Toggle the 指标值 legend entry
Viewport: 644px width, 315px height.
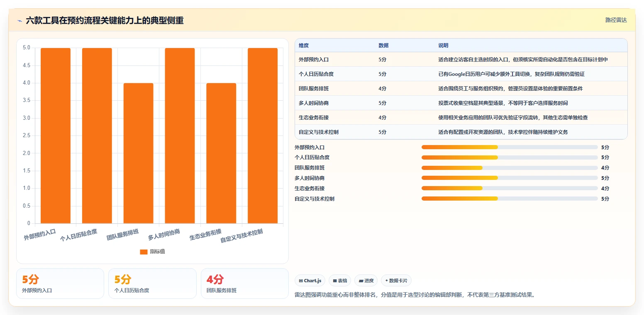152,252
